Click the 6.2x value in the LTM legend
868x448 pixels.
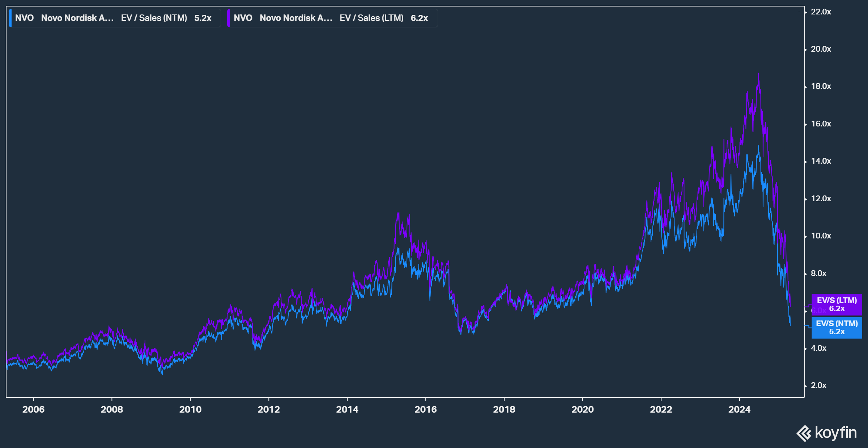point(420,18)
